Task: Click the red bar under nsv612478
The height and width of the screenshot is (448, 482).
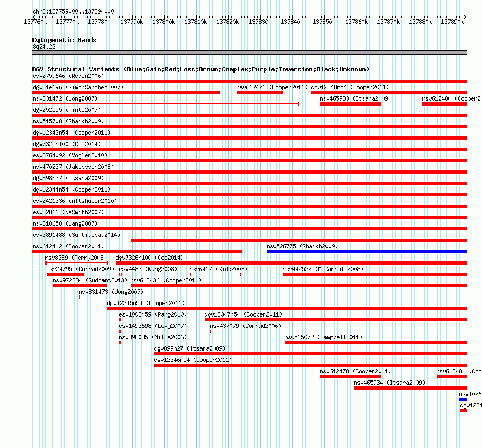Action: coord(350,377)
